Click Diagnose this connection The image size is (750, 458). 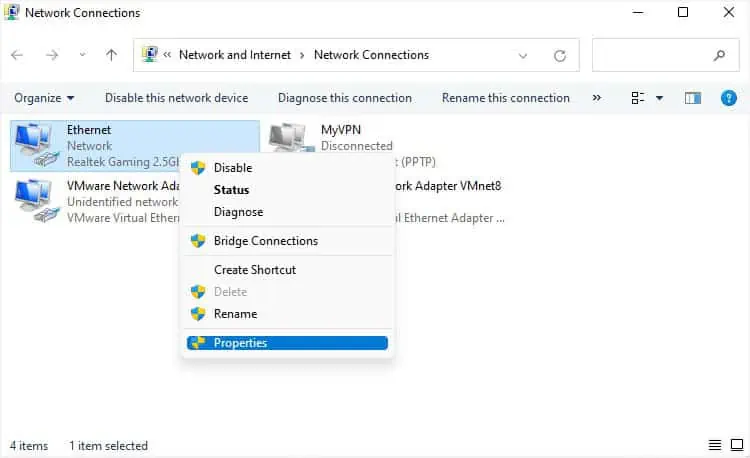pyautogui.click(x=345, y=98)
